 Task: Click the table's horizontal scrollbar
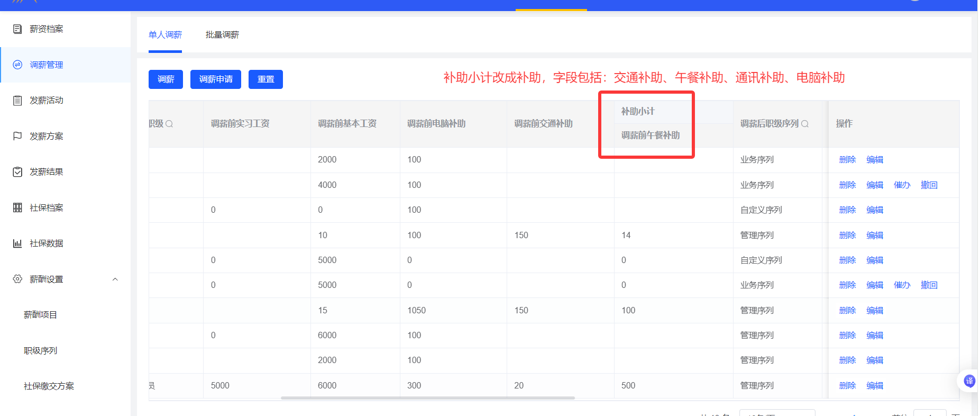(427, 398)
